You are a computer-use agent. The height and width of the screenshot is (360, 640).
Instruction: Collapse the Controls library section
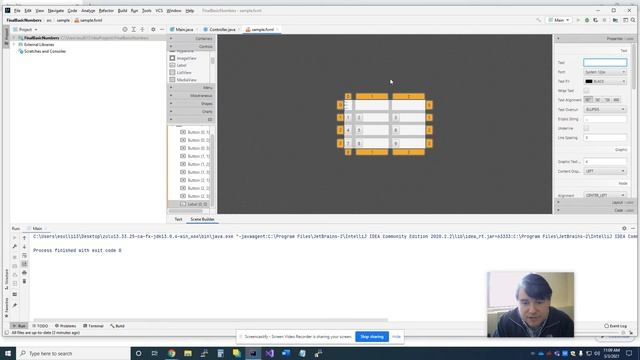(191, 47)
